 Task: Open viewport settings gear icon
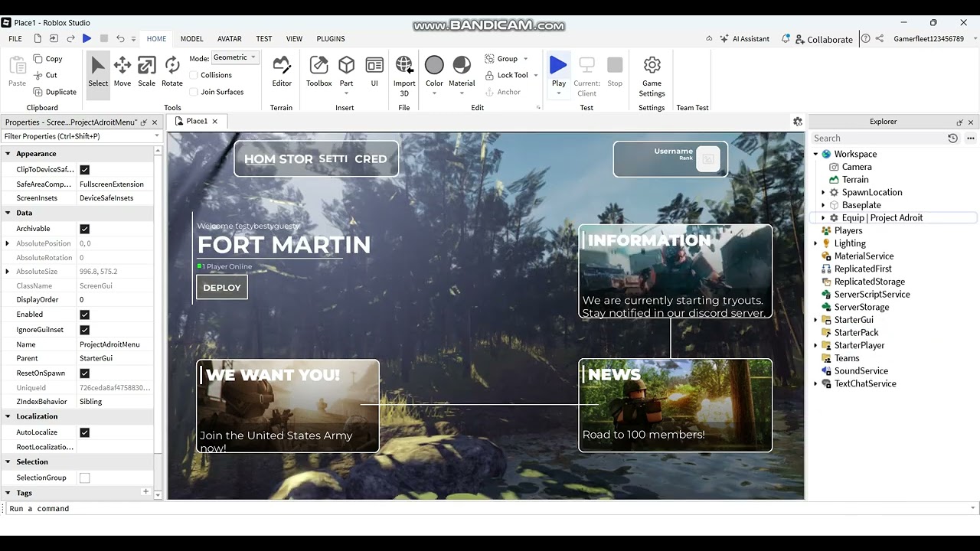(x=798, y=122)
